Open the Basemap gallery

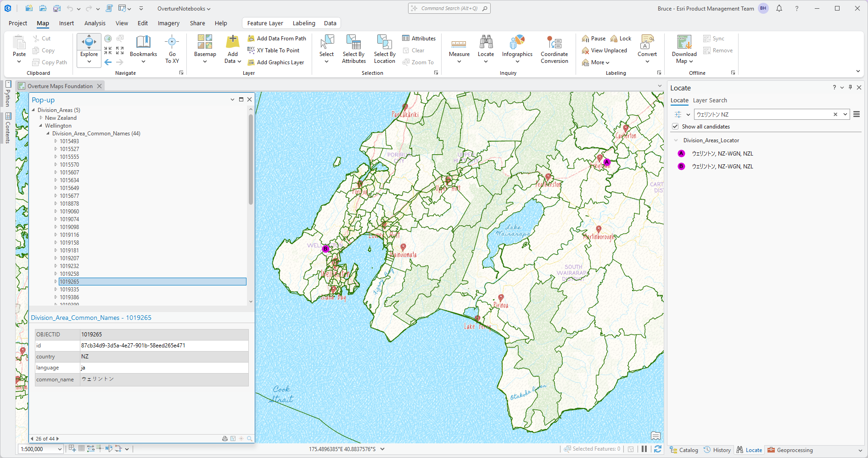[x=205, y=49]
